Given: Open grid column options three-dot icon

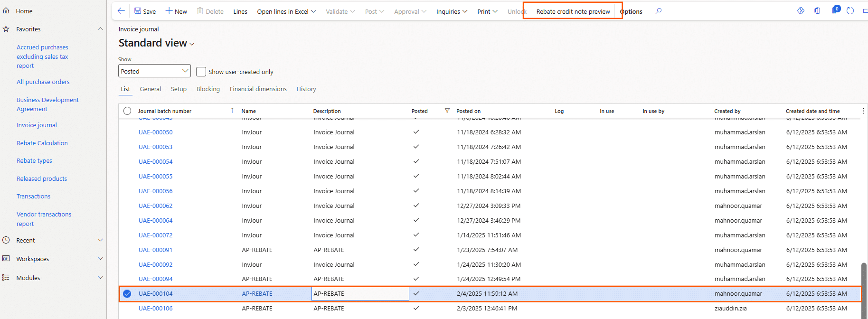Looking at the screenshot, I should (x=863, y=111).
